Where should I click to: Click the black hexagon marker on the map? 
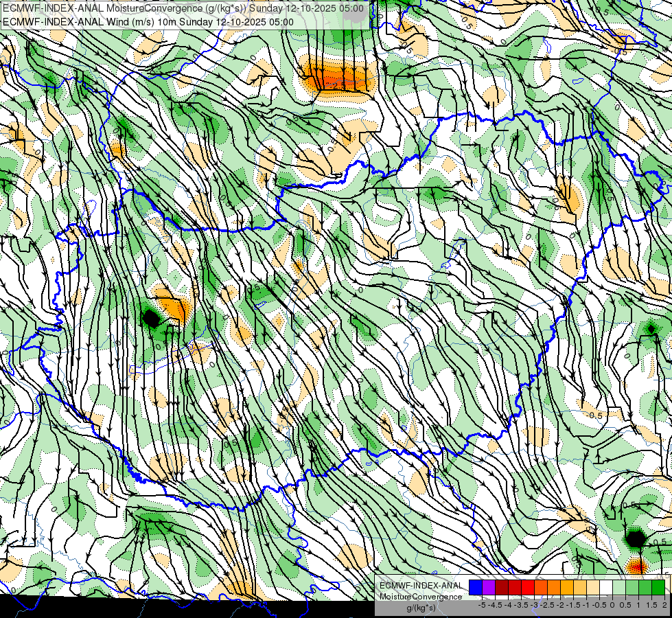(x=636, y=538)
